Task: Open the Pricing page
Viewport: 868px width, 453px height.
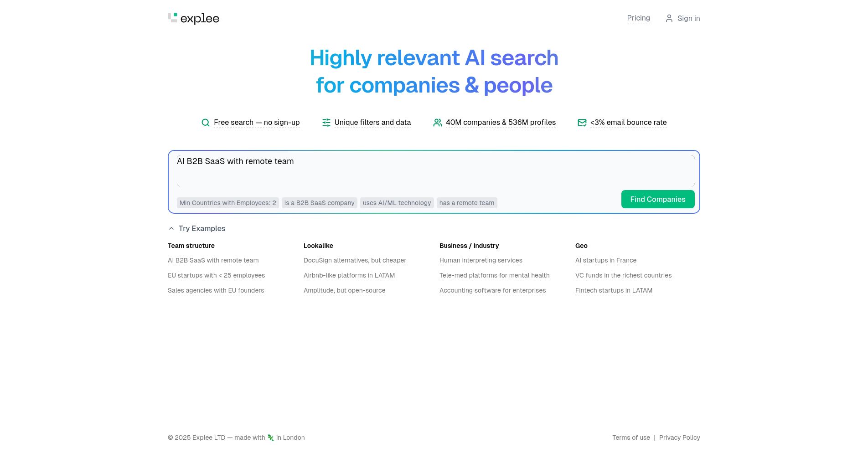Action: tap(638, 18)
